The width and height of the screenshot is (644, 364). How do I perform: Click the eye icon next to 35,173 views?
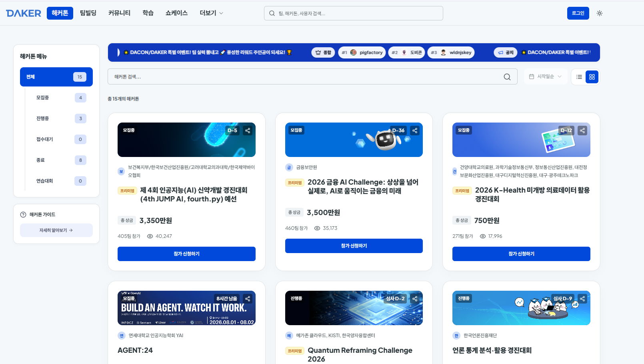point(317,228)
